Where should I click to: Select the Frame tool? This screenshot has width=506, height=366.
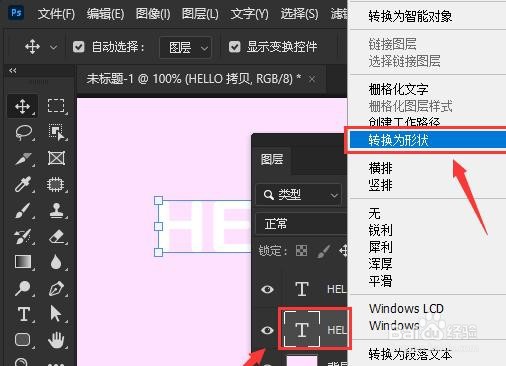click(x=56, y=158)
